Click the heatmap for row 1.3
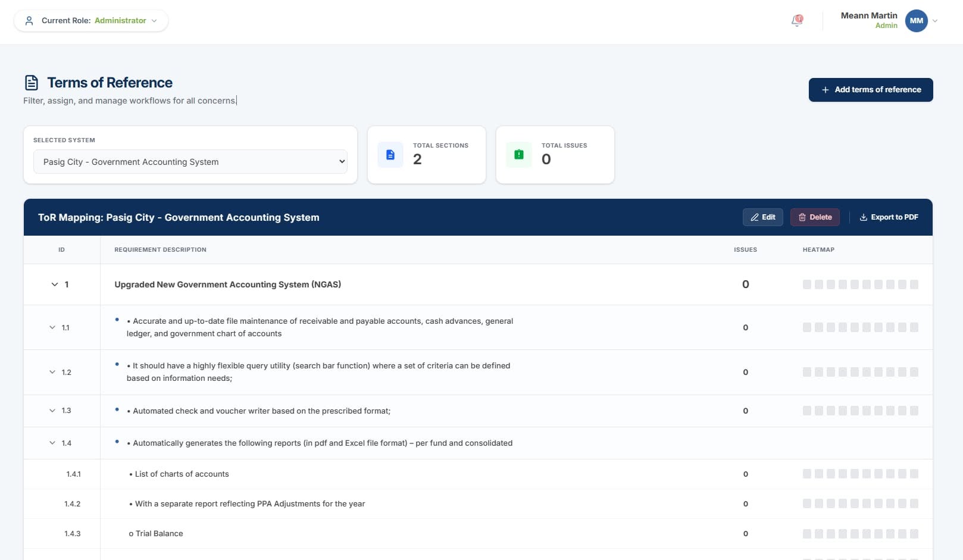Viewport: 963px width, 560px height. (x=860, y=411)
